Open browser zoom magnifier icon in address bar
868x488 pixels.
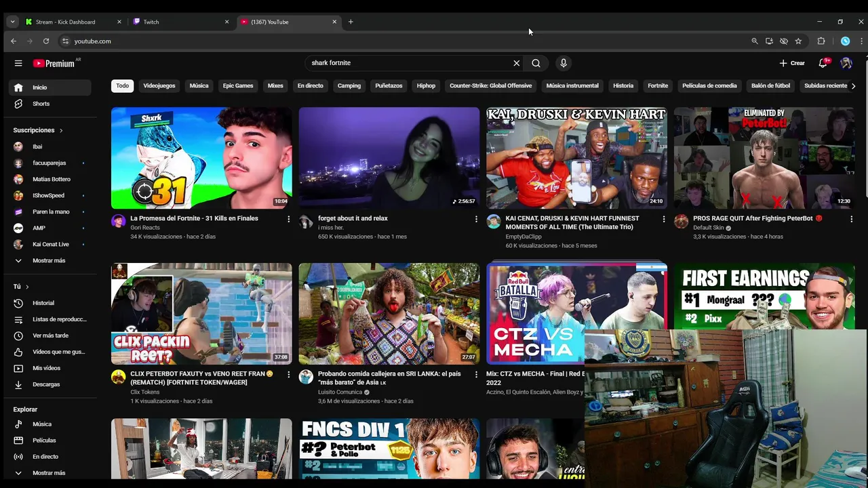click(754, 41)
